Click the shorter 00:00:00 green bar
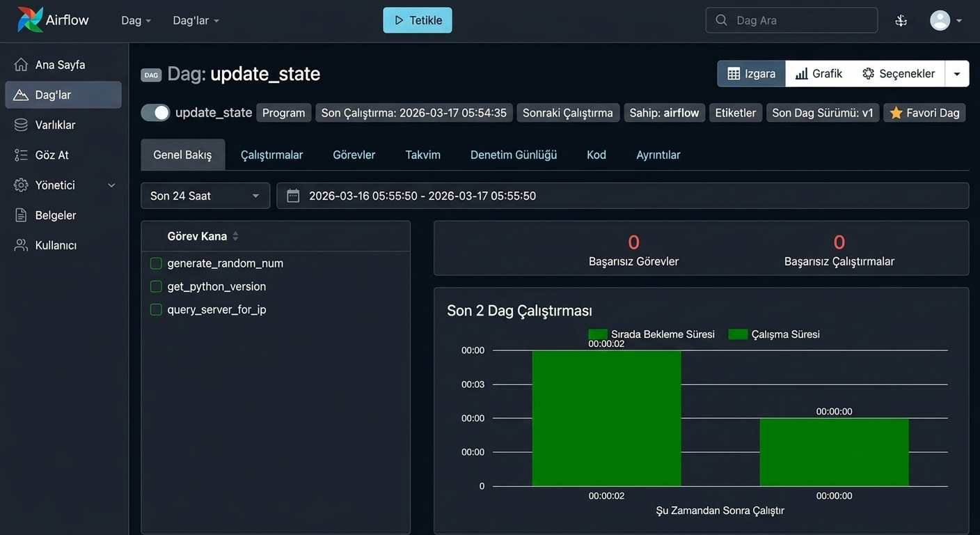 [x=834, y=452]
